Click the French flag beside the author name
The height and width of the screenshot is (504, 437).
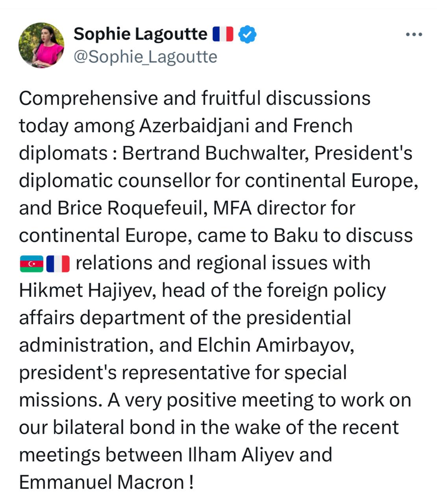[223, 34]
